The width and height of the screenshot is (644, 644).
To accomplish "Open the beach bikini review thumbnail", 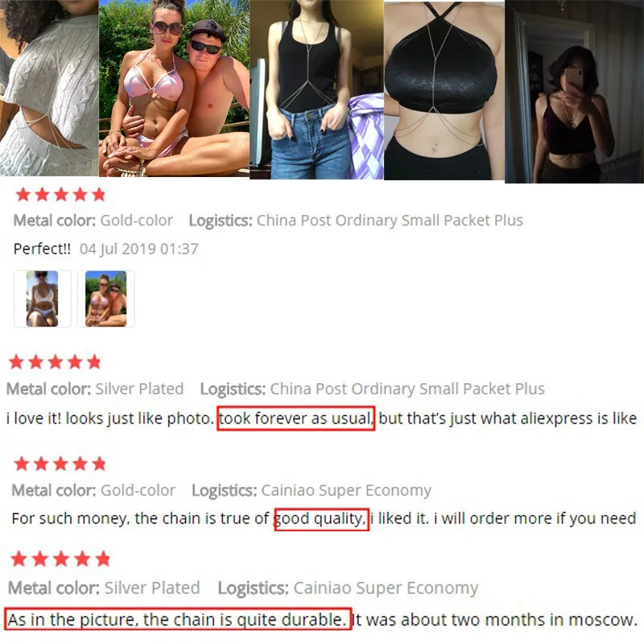I will pyautogui.click(x=43, y=299).
